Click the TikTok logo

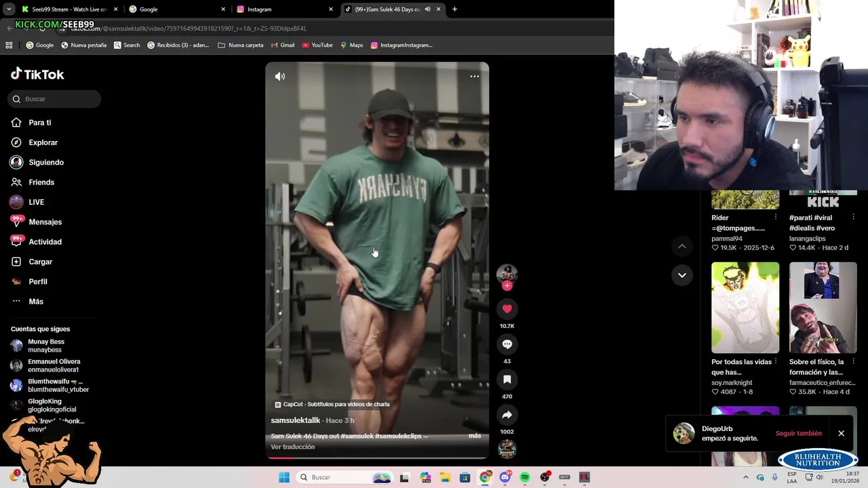click(x=37, y=74)
